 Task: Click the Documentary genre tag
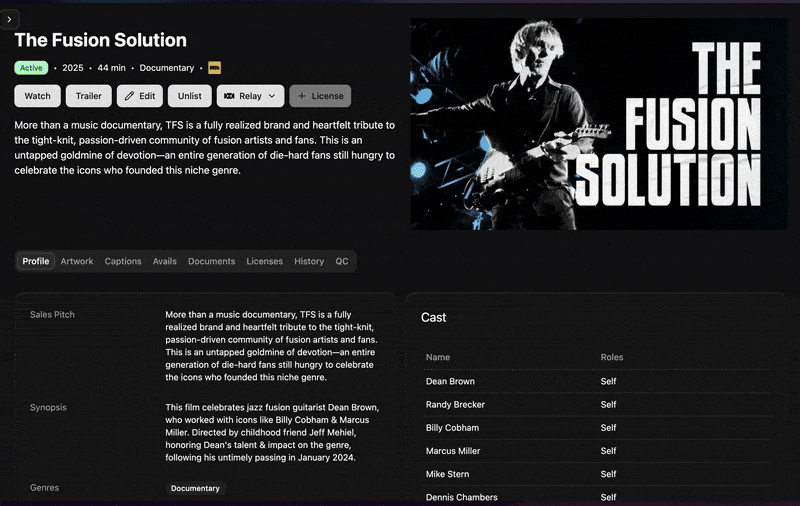[195, 488]
